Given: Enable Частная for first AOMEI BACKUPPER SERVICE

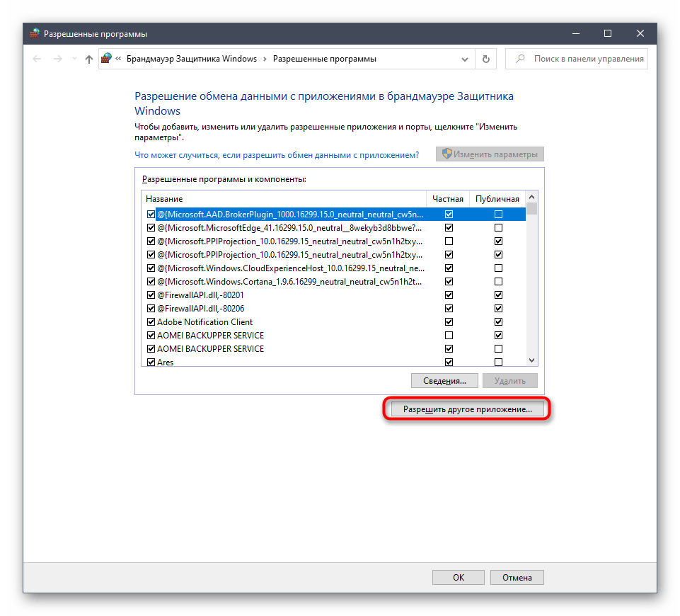Looking at the screenshot, I should tap(448, 336).
